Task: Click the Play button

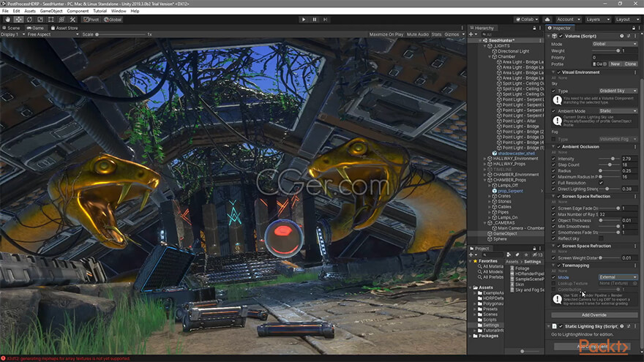Action: tap(304, 19)
